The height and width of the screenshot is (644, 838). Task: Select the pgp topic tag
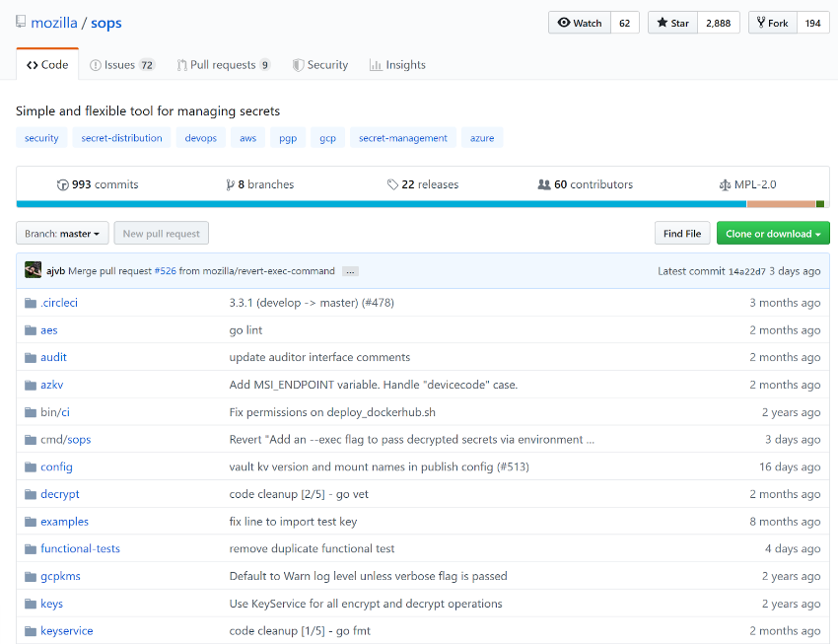[288, 138]
